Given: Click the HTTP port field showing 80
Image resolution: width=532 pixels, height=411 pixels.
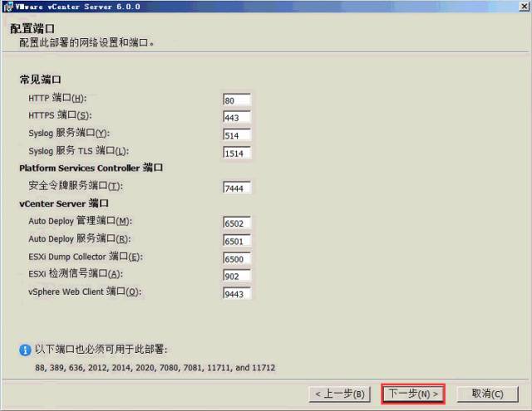Looking at the screenshot, I should click(x=237, y=100).
